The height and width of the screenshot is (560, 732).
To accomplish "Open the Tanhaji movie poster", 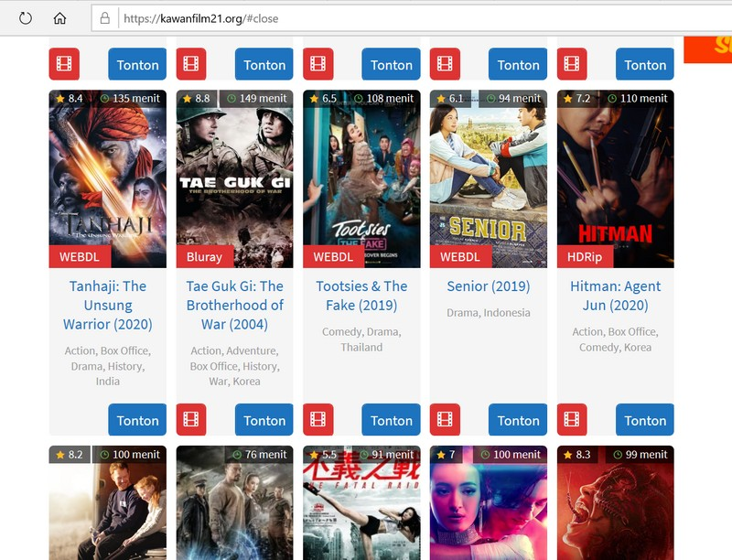I will (107, 178).
